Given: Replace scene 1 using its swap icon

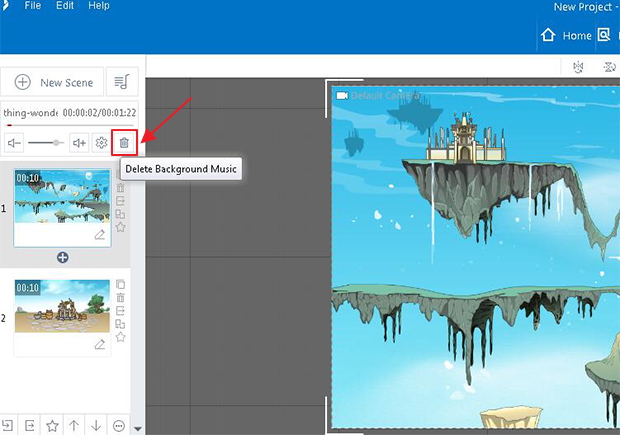Looking at the screenshot, I should coord(121,214).
